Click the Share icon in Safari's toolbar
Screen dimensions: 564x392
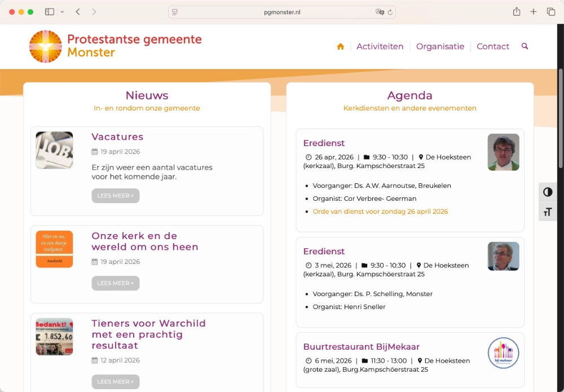tap(516, 11)
